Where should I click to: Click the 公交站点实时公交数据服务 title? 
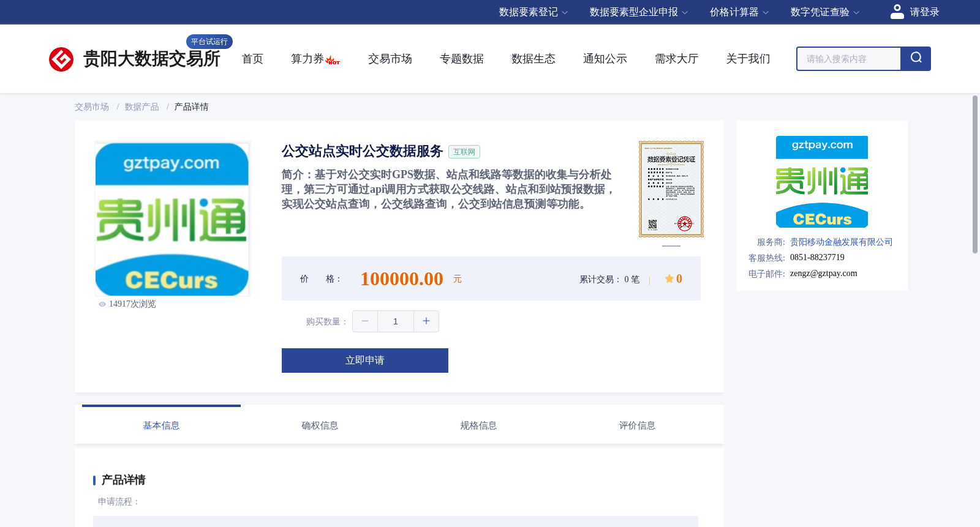pos(362,151)
